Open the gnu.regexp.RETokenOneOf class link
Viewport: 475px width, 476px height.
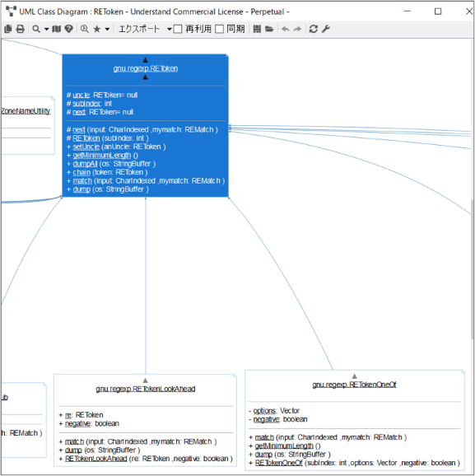point(354,385)
